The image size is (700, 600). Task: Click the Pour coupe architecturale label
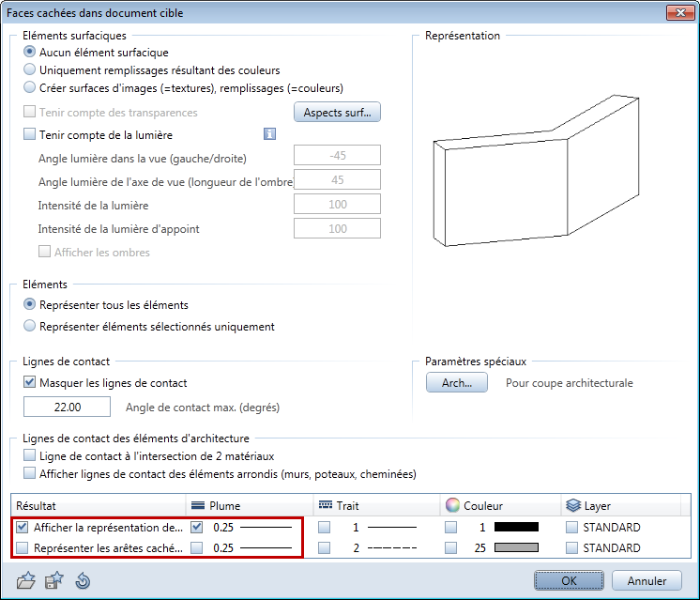pyautogui.click(x=570, y=383)
